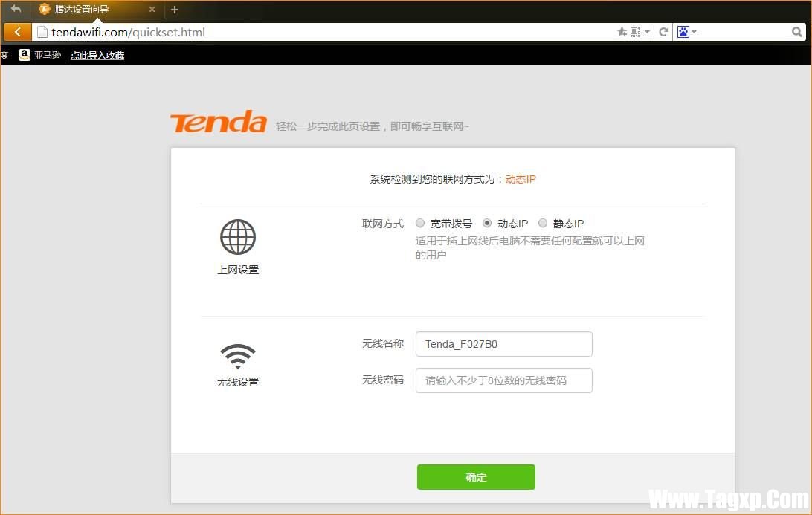Click the 无线名称 label
Viewport: 812px width, 515px height.
pos(383,343)
